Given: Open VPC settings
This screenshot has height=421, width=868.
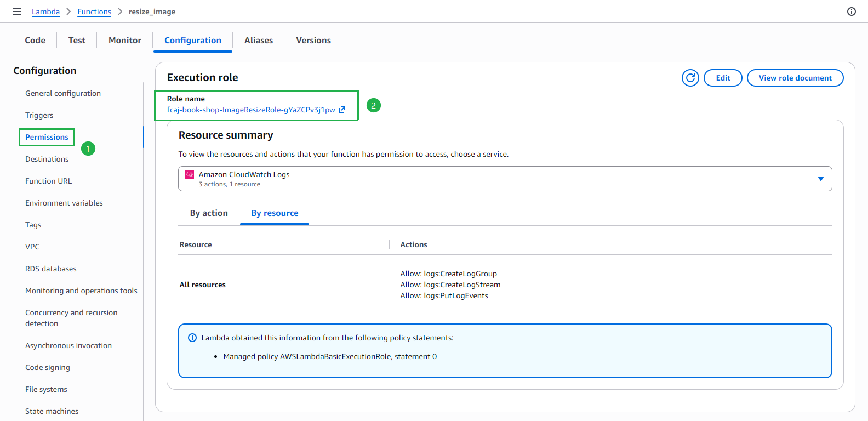Looking at the screenshot, I should tap(32, 247).
